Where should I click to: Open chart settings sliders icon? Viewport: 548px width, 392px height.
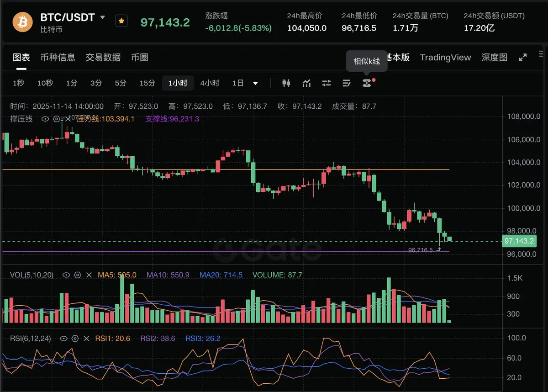click(x=327, y=83)
